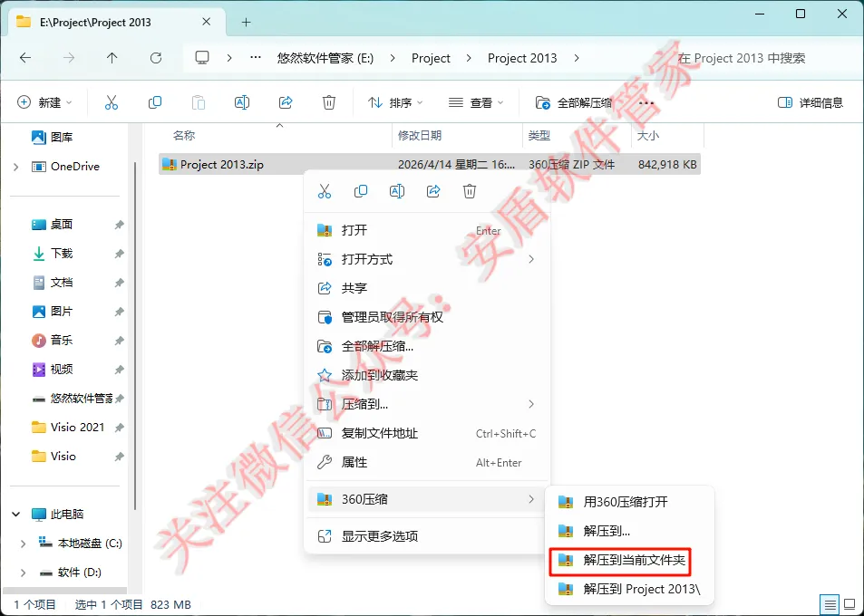Select 全部解压缩... in the context menu
Viewport: 864px width, 616px height.
point(427,346)
